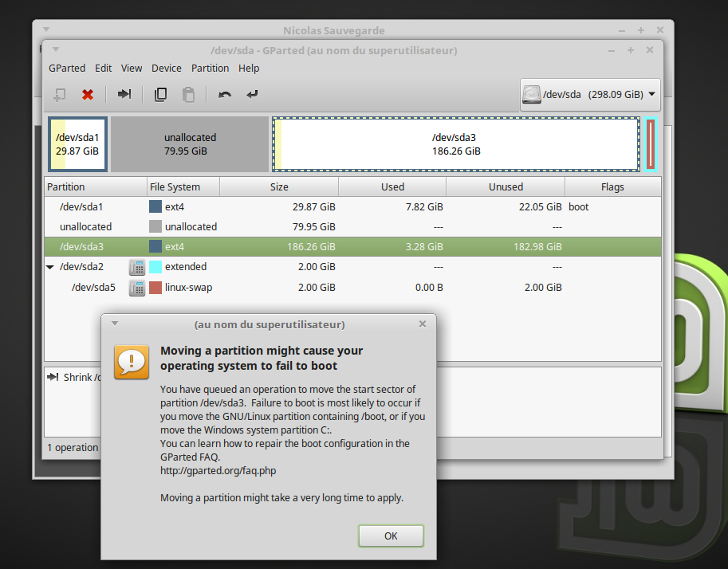The width and height of the screenshot is (728, 569).
Task: Select /dev/sda1 block in the disk map
Action: point(77,144)
